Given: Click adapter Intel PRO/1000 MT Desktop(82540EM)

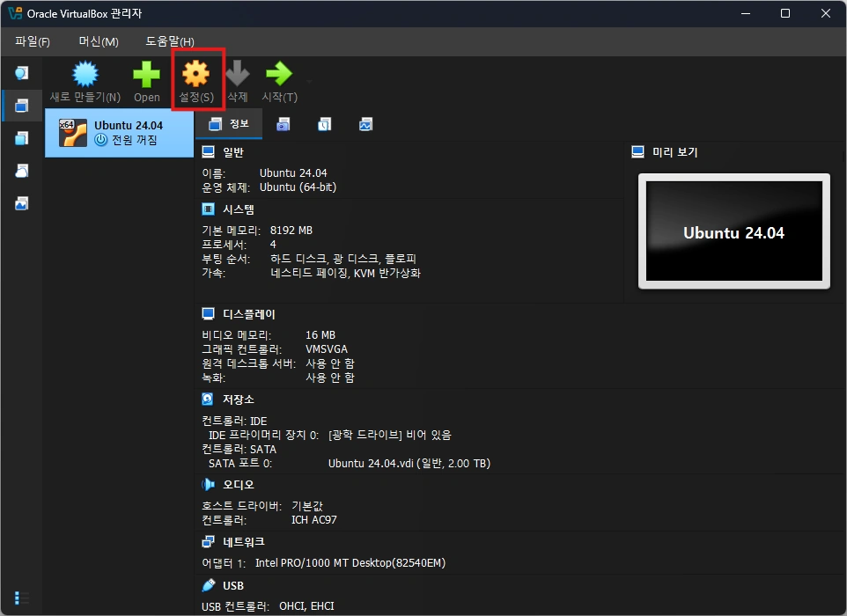Looking at the screenshot, I should [x=350, y=563].
